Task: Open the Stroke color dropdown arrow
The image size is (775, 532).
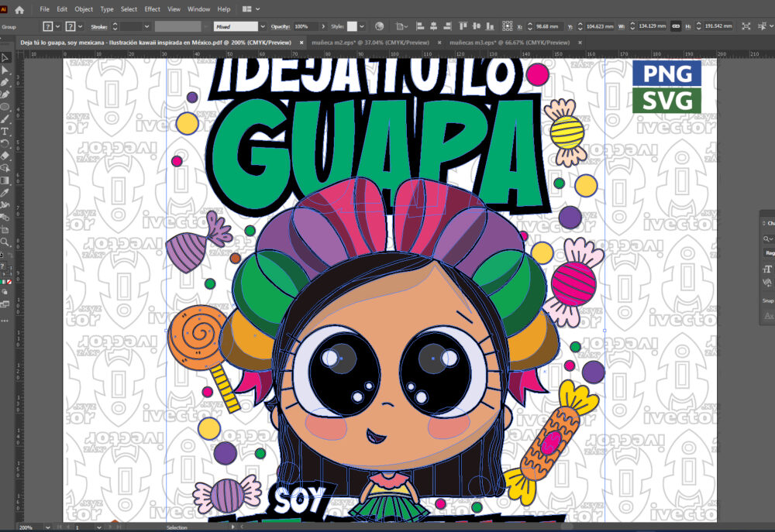Action: click(x=80, y=26)
